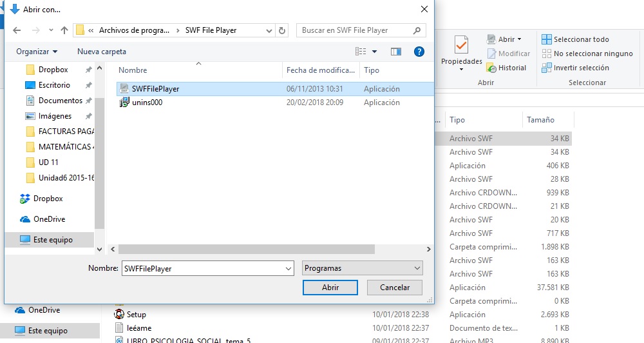Click the Abrir button in dialog
Image resolution: width=644 pixels, height=343 pixels.
coord(330,288)
